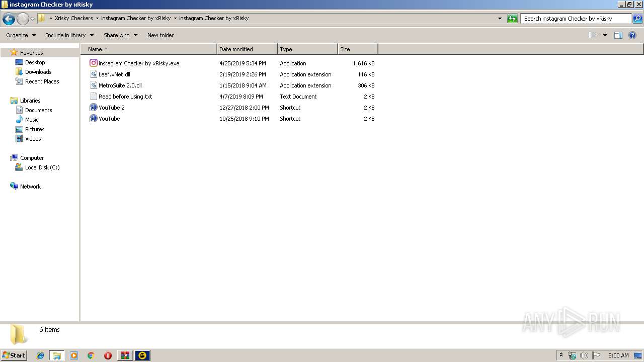Viewport: 644px width, 362px height.
Task: Open Include in library menu
Action: pyautogui.click(x=69, y=35)
